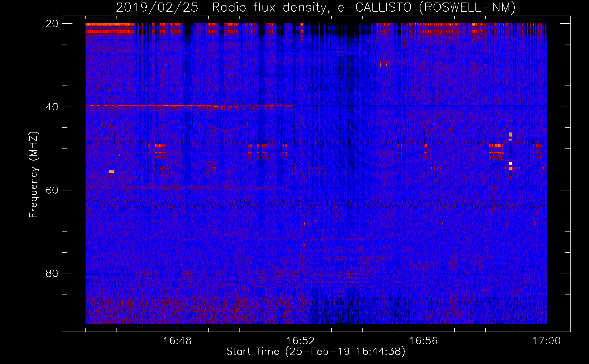Click the y-axis tick label 40
This screenshot has width=589, height=364.
click(52, 107)
